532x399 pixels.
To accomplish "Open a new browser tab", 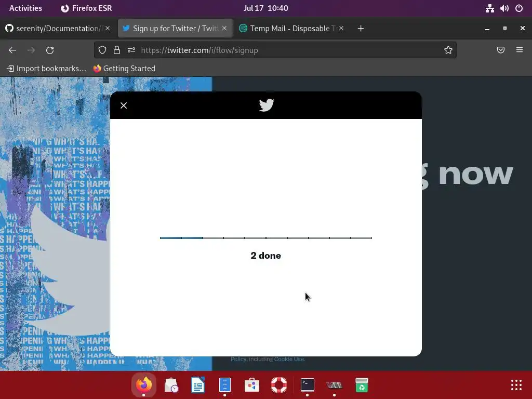I will [361, 29].
